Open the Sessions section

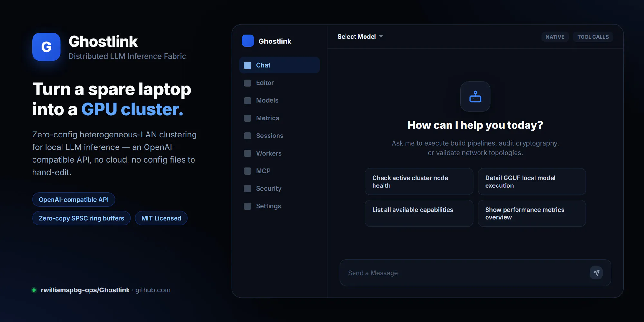coord(279,136)
